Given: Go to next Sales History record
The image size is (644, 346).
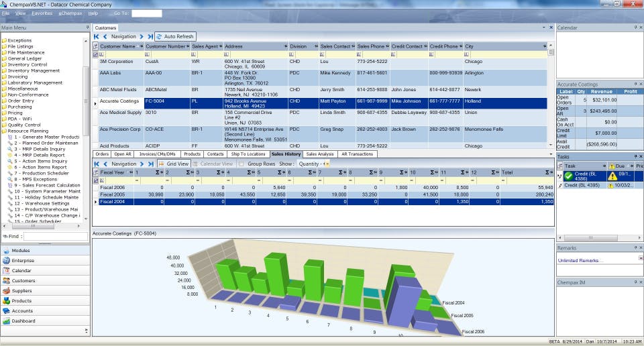Looking at the screenshot, I should 142,164.
